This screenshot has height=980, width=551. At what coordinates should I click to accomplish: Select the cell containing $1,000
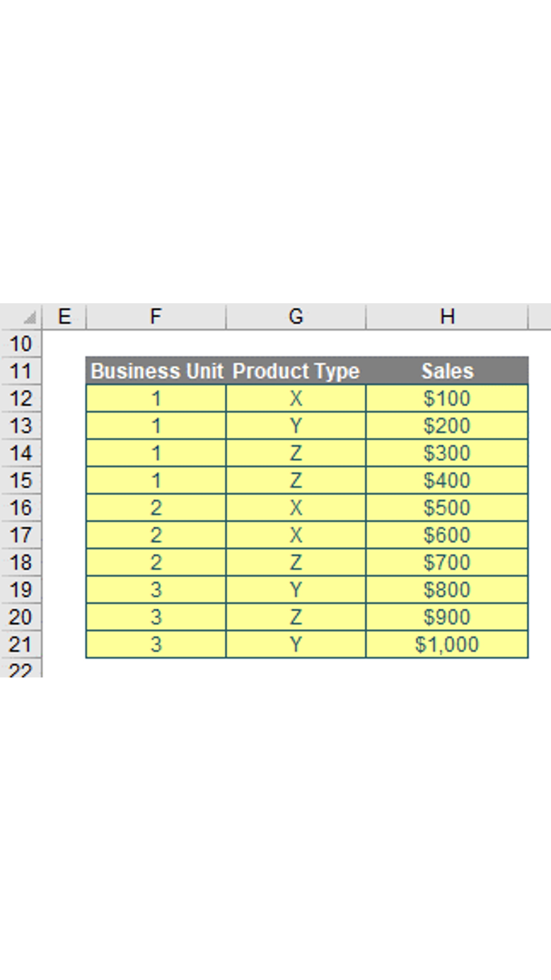click(447, 644)
